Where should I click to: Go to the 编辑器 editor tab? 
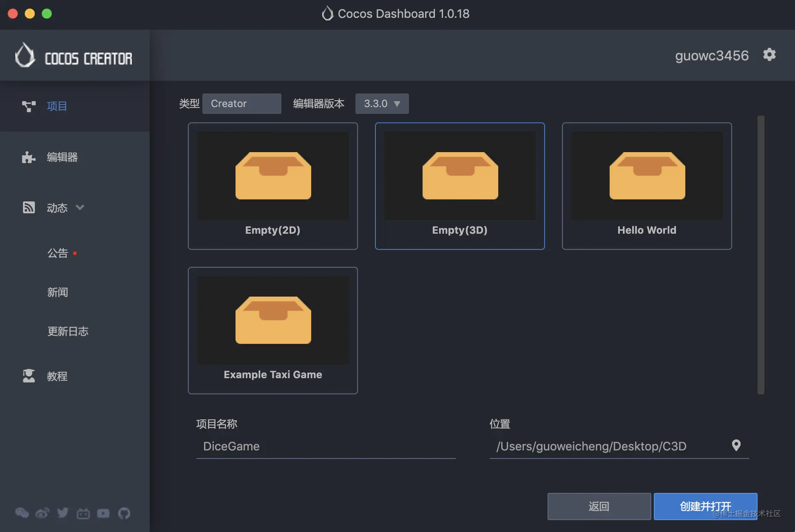75,157
